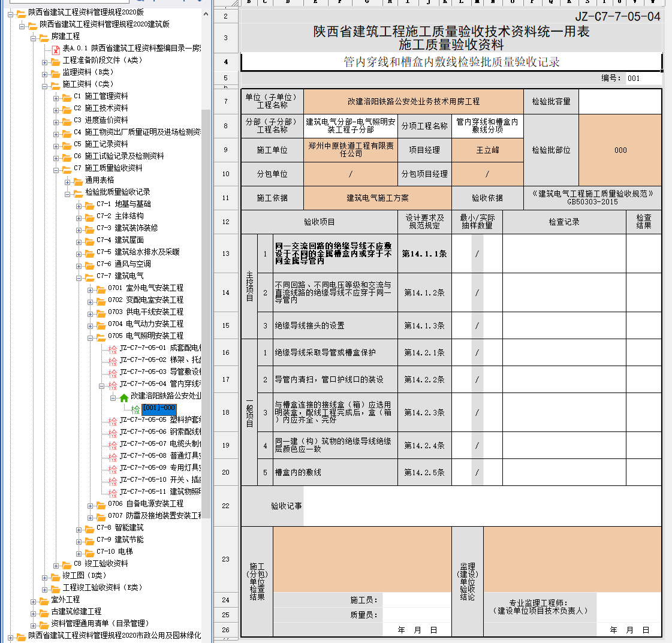Click the green 检 icon beside [001]-000

click(x=135, y=409)
